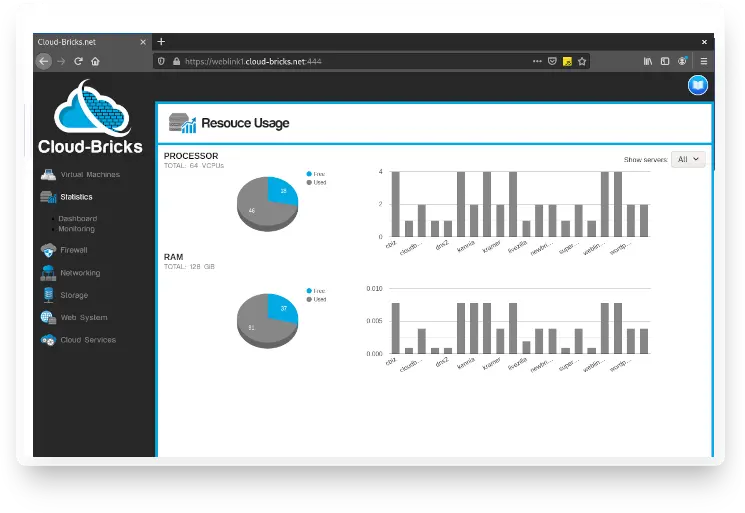Click the 'RAM' section heading

point(173,257)
